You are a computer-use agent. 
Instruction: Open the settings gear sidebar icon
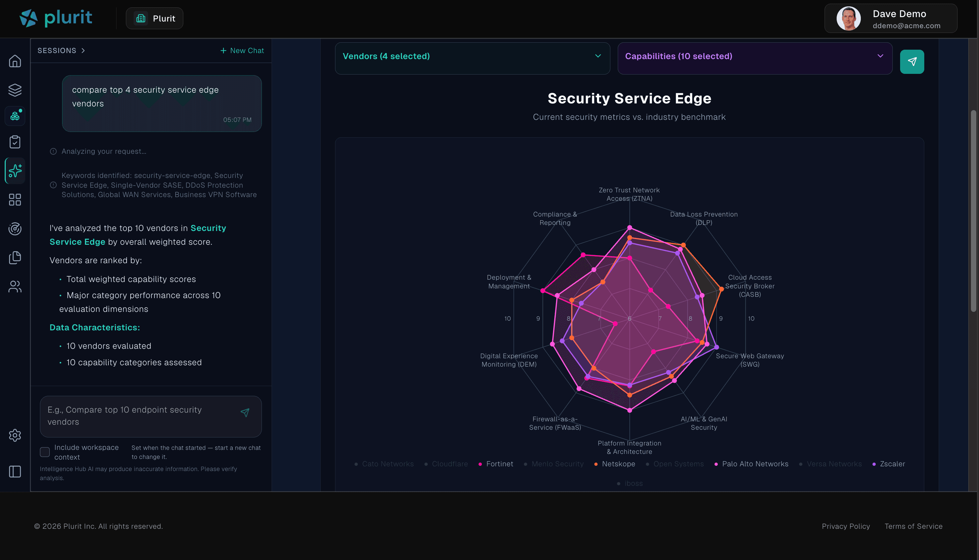coord(15,435)
